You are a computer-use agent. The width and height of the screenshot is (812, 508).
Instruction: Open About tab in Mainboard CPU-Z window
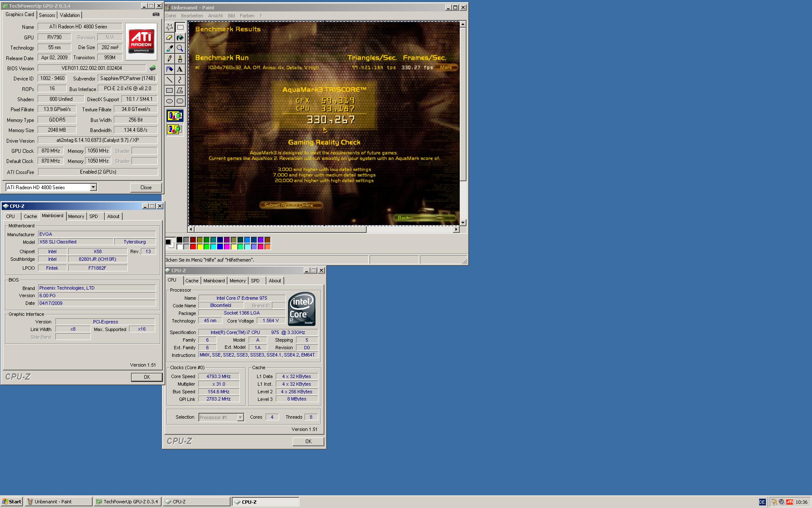(113, 216)
